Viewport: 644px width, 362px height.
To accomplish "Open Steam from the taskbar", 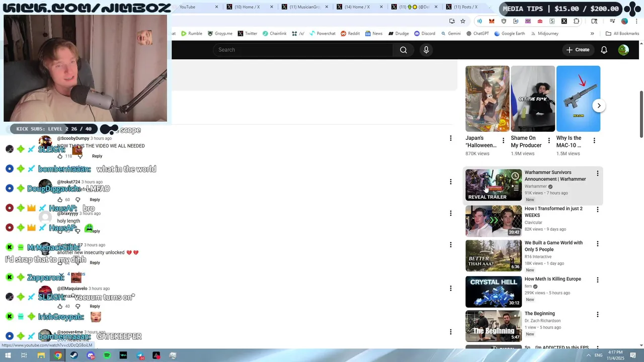I will 74,355.
